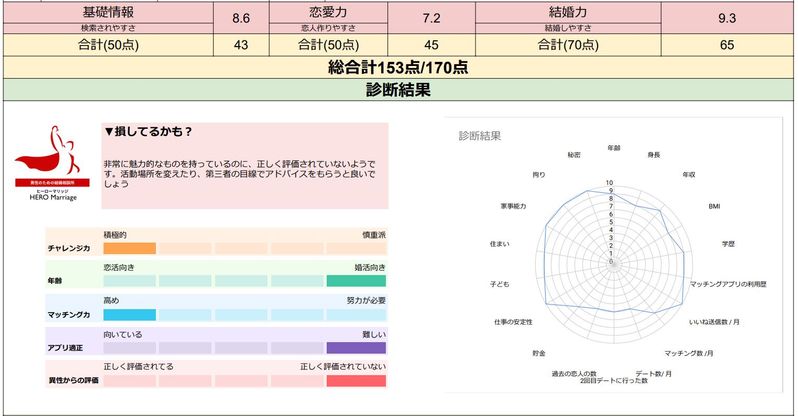The height and width of the screenshot is (416, 798).
Task: Click the radar chart title 診断結果
Action: pos(480,135)
